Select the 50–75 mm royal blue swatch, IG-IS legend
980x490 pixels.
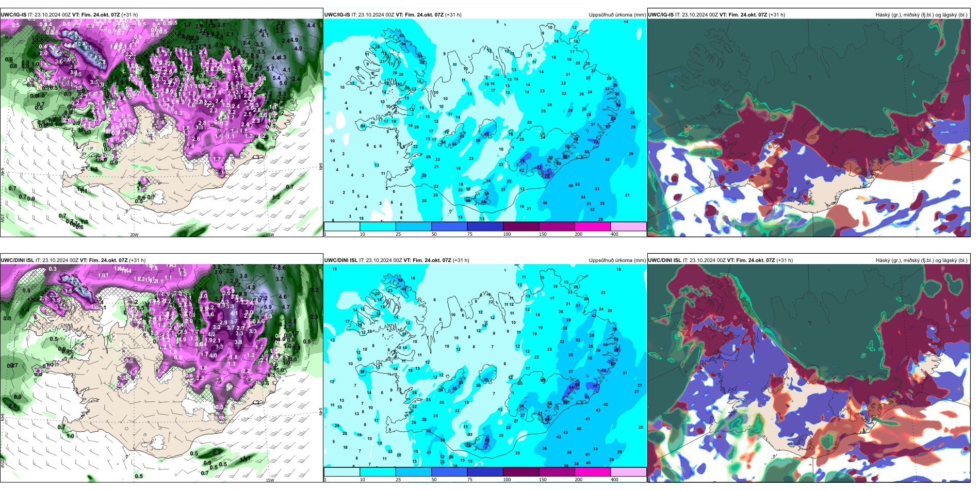pos(449,226)
